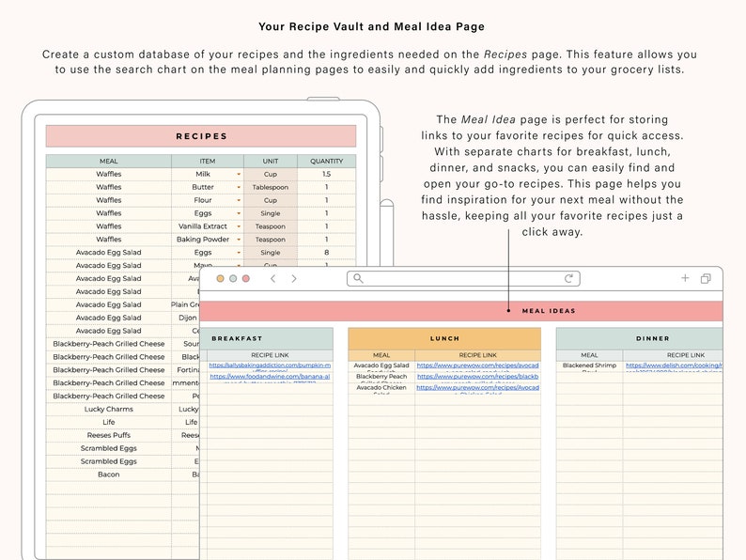Screen dimensions: 746x560
Task: Open the purewow link beside Avacado Chicken
Action: (x=477, y=387)
